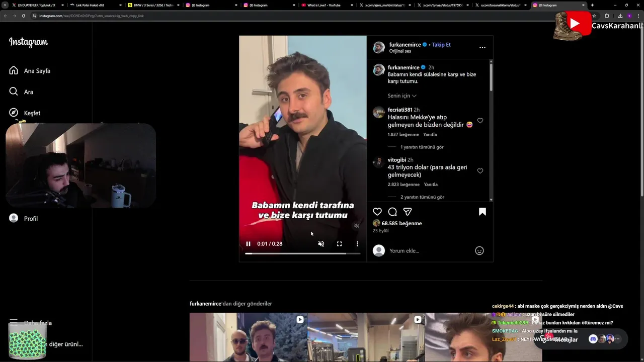
Task: Open fecriati381 commenter profile
Action: pos(399,110)
